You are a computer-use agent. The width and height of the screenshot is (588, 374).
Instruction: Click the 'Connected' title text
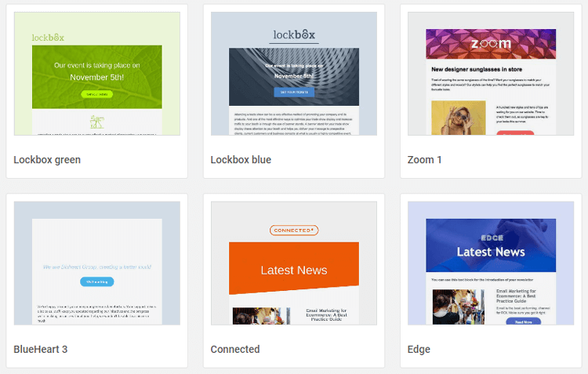(x=235, y=349)
